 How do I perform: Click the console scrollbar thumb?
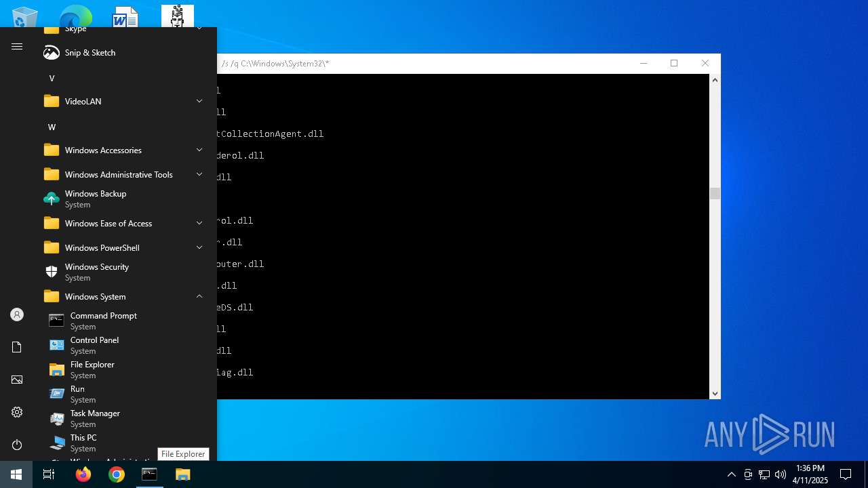[715, 194]
